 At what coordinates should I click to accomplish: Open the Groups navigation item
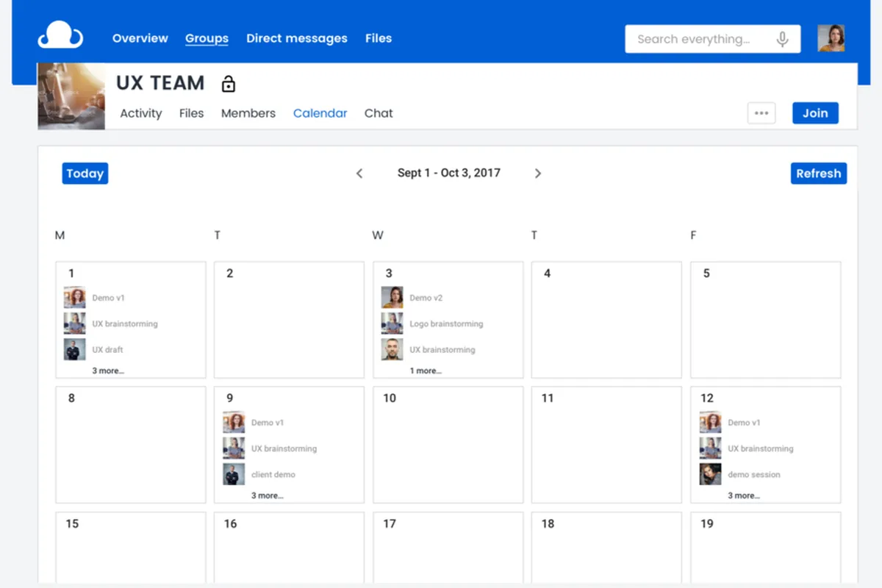[207, 38]
